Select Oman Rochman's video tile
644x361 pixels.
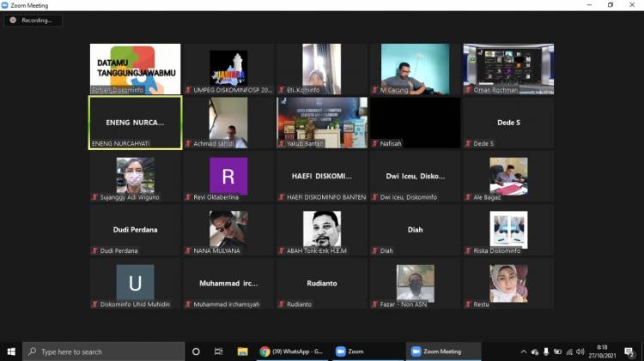508,69
